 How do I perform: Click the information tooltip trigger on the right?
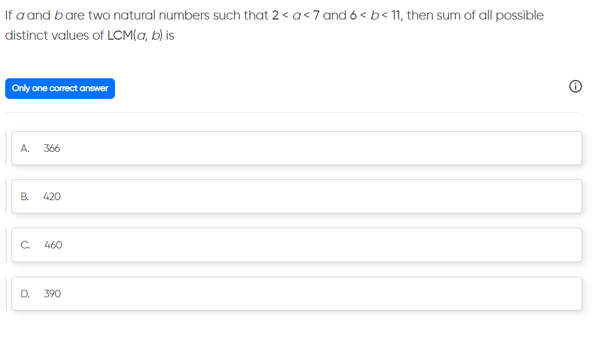point(575,86)
